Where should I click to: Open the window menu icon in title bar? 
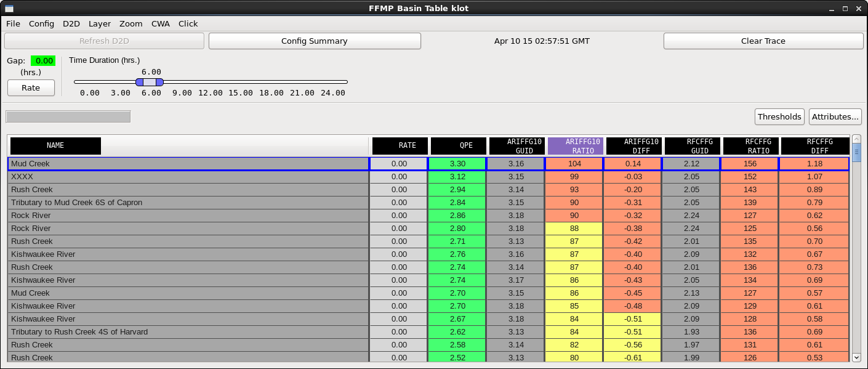[8, 8]
